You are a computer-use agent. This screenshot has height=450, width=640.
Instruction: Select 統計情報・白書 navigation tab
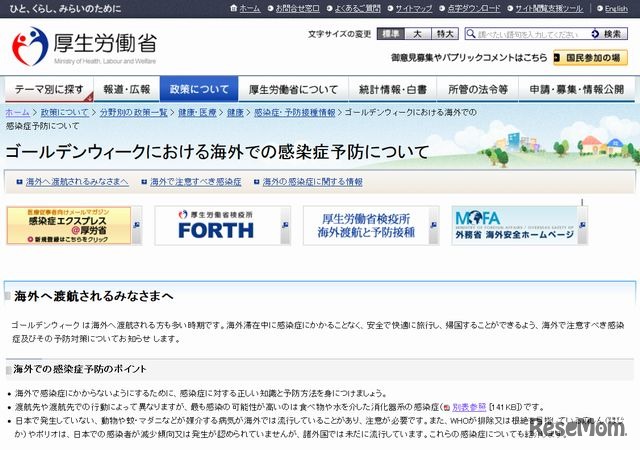point(393,89)
